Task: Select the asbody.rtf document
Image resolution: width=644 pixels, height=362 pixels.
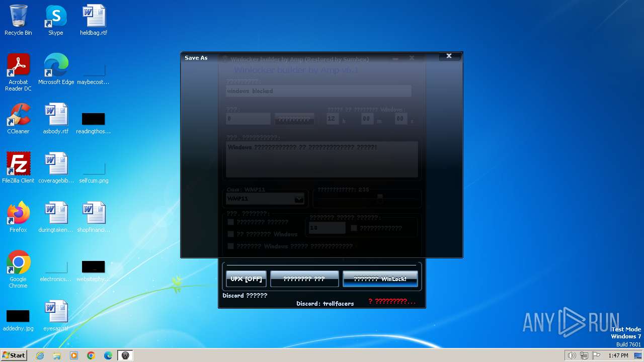Action: 56,119
